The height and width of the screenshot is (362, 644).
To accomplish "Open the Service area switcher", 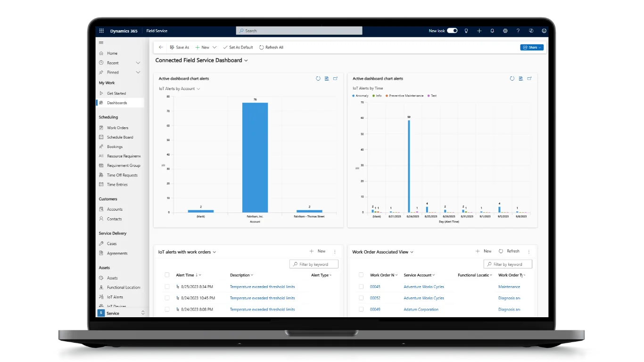I will tap(122, 313).
